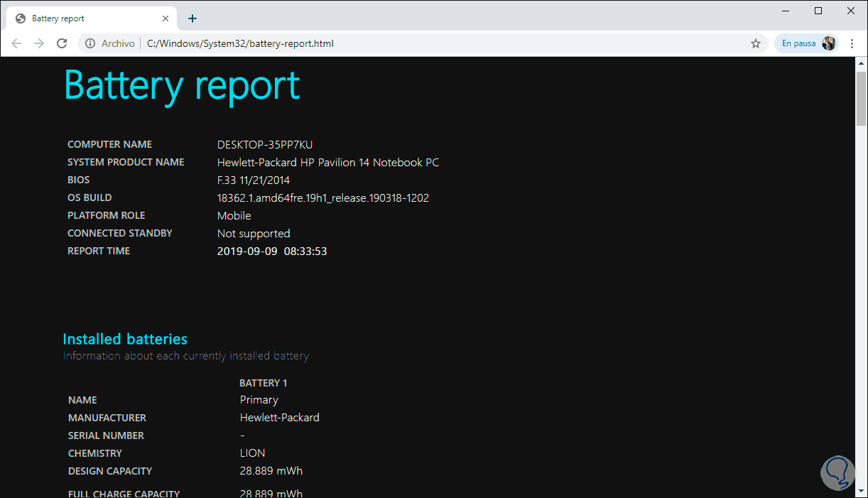Click the REPORT TIME label

tap(99, 251)
